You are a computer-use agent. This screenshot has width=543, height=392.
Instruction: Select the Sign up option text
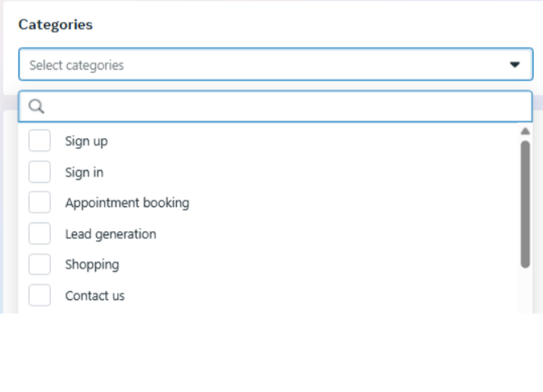86,141
